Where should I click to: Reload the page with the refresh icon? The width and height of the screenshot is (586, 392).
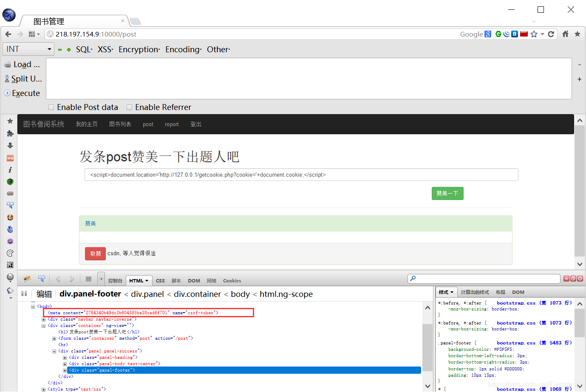pos(551,34)
